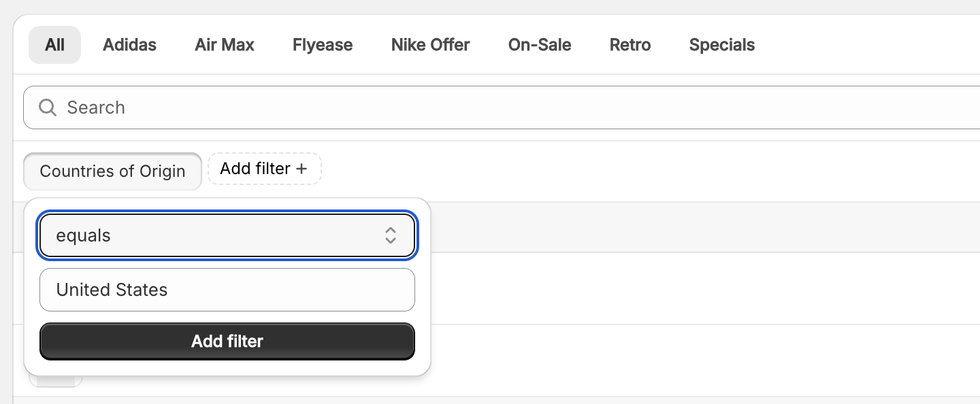
Task: Open the Countries of Origin filter chip
Action: pos(112,171)
